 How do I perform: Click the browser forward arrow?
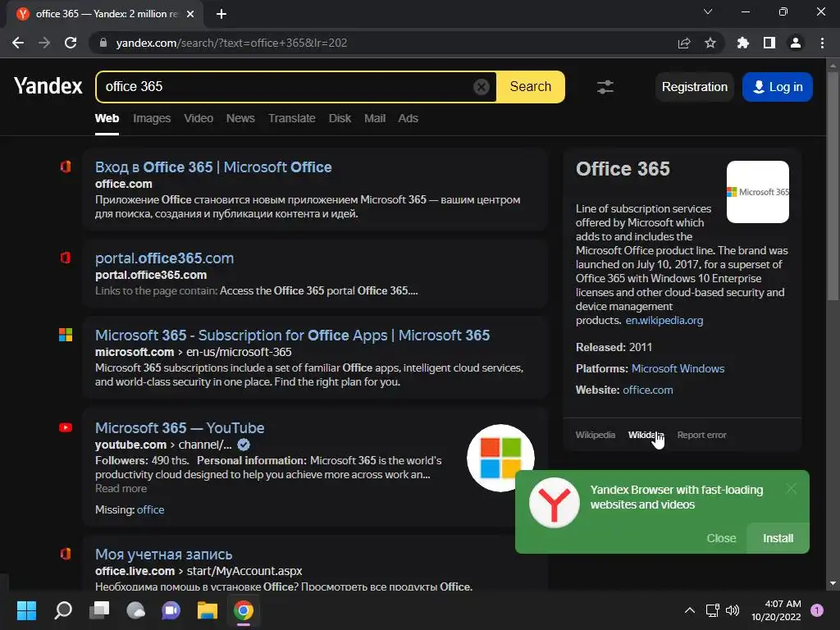tap(44, 43)
